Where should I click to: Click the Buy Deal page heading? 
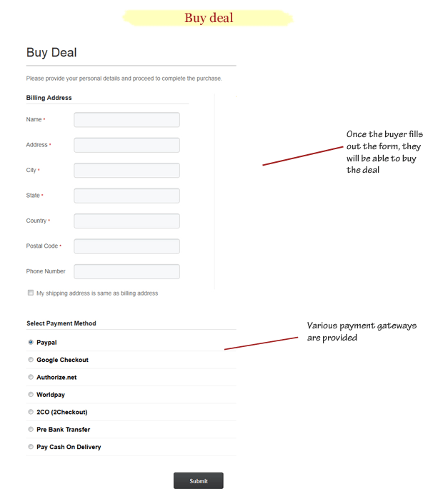coord(51,52)
